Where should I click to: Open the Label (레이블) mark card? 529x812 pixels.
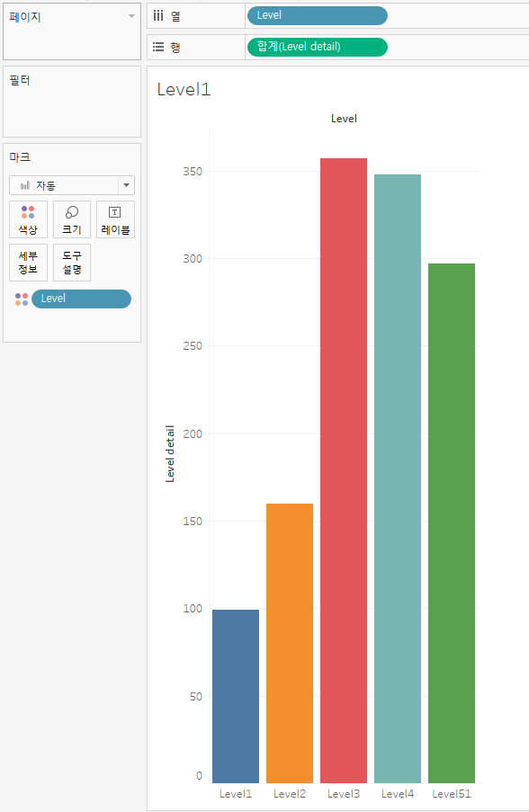coord(115,219)
